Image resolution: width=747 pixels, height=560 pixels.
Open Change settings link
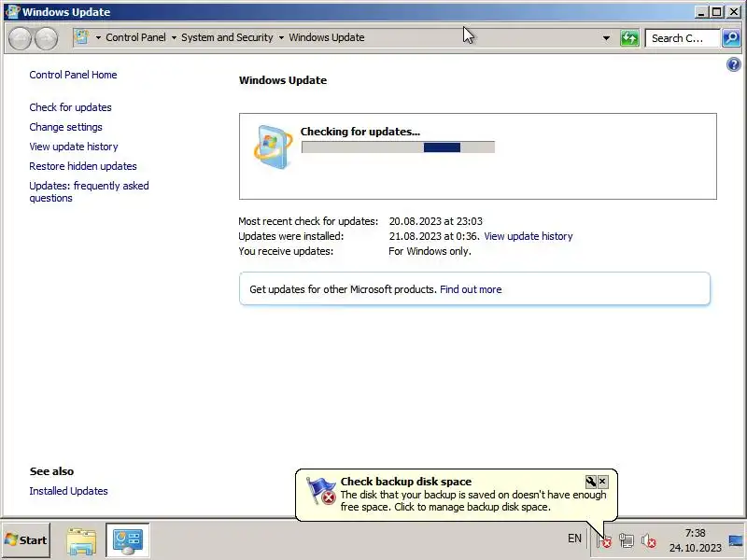(x=65, y=127)
